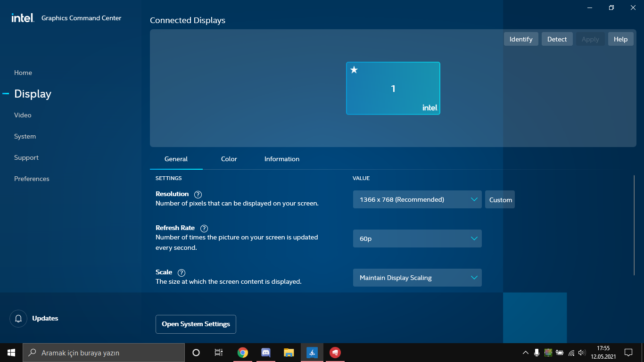
Task: Open Help for Connected Displays
Action: [x=620, y=39]
